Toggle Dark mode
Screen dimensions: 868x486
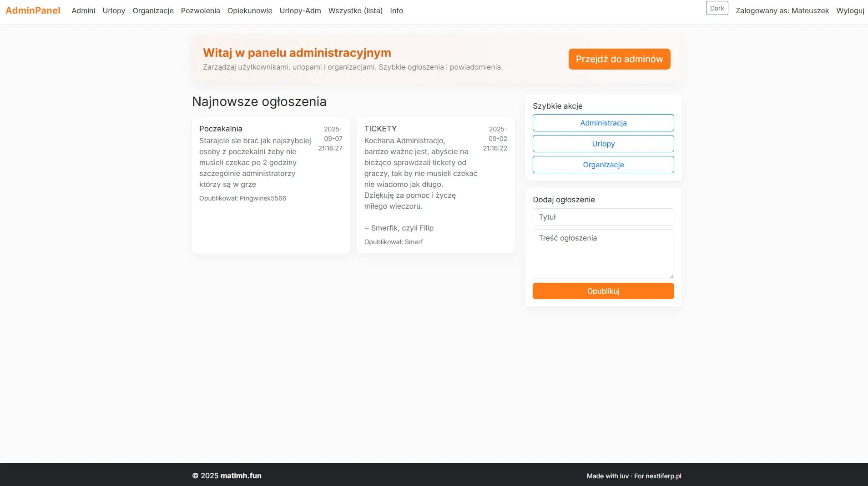point(716,8)
